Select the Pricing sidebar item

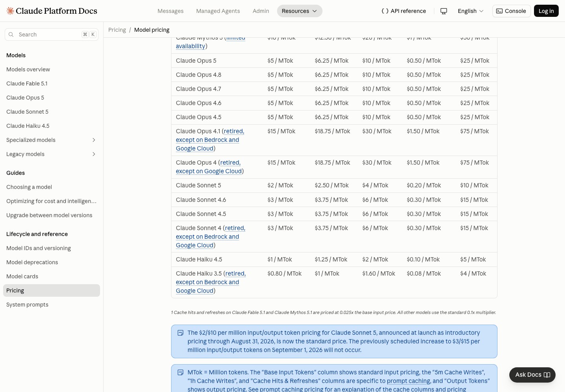[51, 290]
